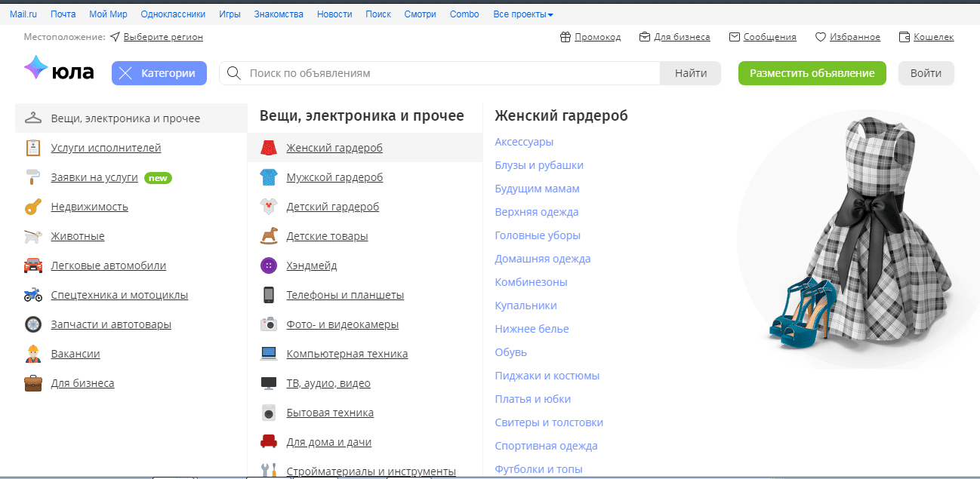Click the rocking horse icon for Детские товары
This screenshot has height=479, width=980.
269,236
